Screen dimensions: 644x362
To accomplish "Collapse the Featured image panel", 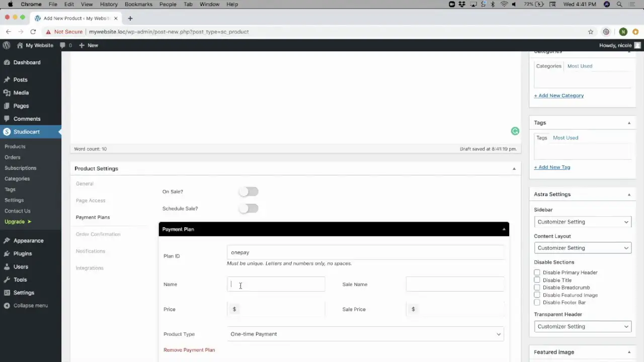I will click(x=629, y=352).
